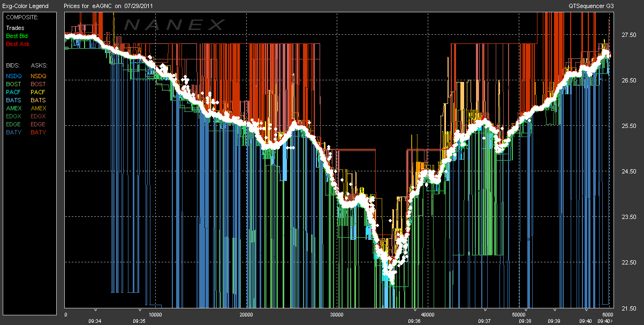Click the 21.50 price axis label

point(628,308)
